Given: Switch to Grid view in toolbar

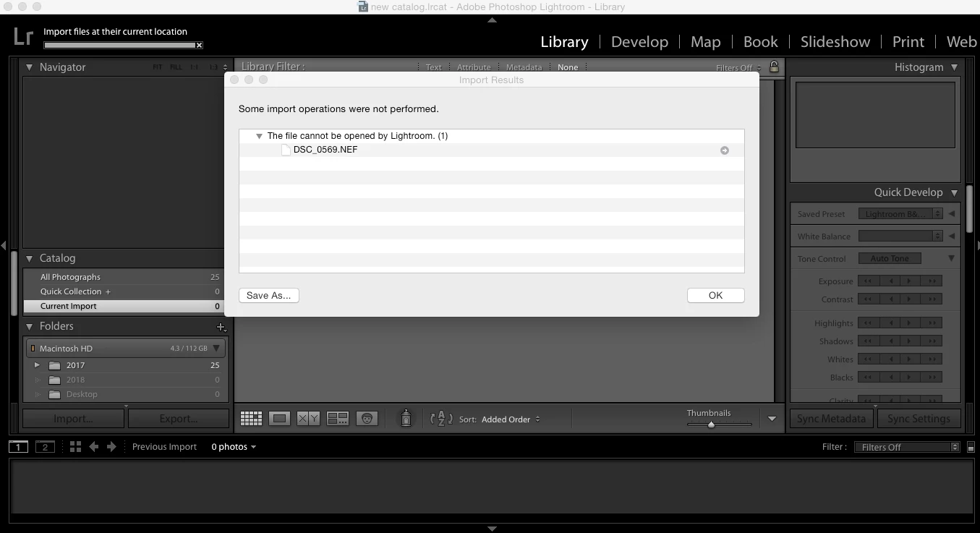Looking at the screenshot, I should (251, 418).
